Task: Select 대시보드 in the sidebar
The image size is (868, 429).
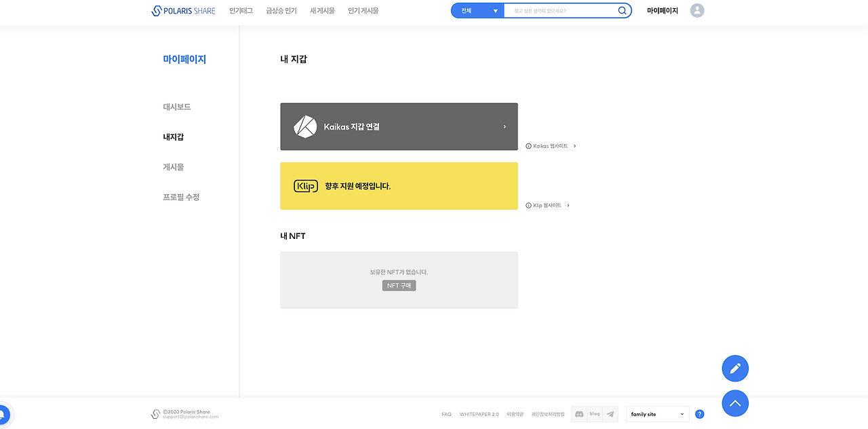Action: (177, 107)
